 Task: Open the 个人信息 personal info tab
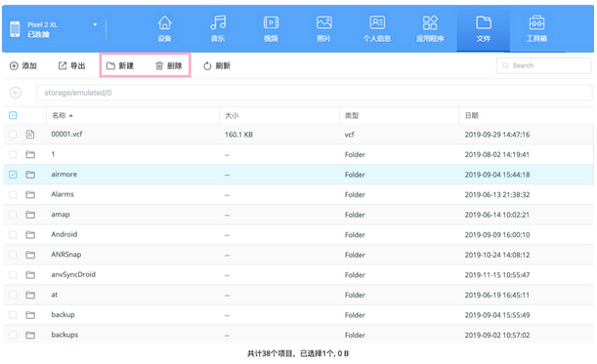[x=377, y=28]
